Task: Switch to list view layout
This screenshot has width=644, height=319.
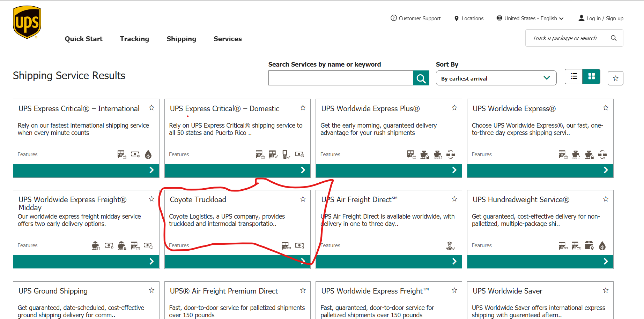Action: (574, 76)
